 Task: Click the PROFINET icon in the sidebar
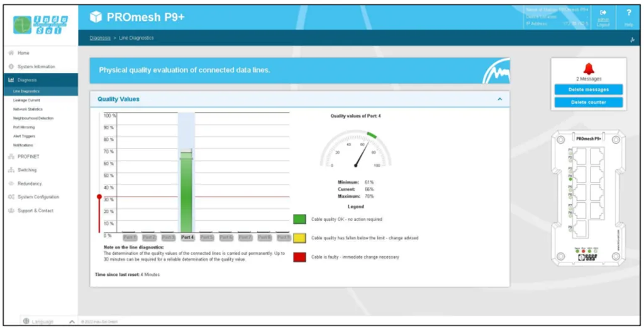(11, 157)
